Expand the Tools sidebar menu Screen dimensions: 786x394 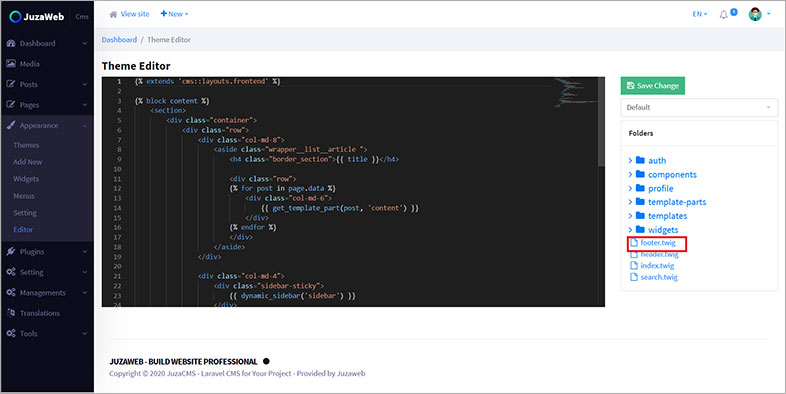47,333
